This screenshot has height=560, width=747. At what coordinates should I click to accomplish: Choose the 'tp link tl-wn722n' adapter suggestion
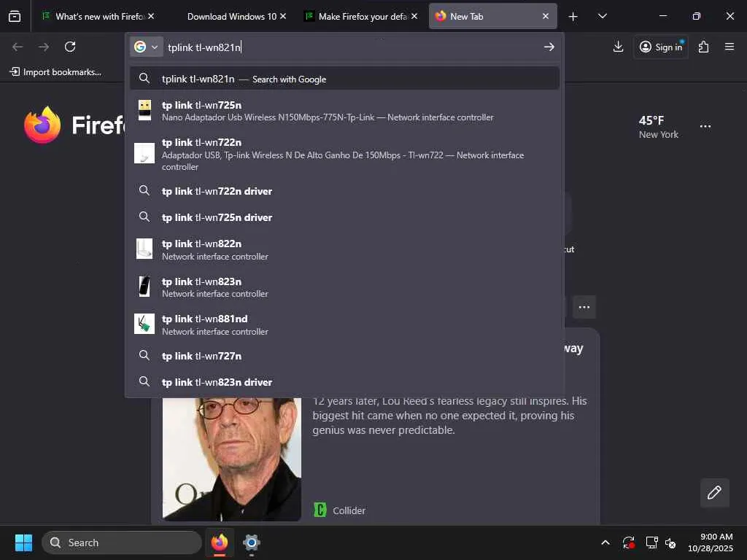(344, 154)
